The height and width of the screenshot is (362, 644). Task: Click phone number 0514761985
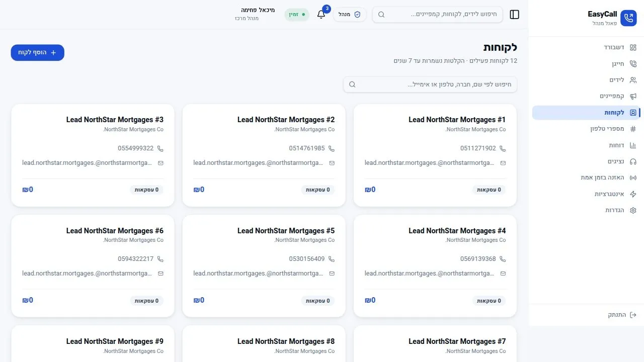click(307, 148)
